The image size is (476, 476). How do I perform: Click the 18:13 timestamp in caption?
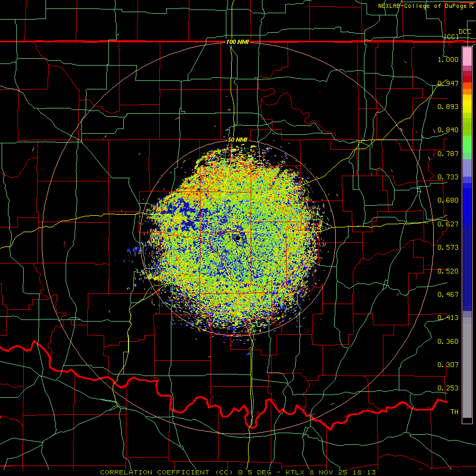(x=365, y=472)
